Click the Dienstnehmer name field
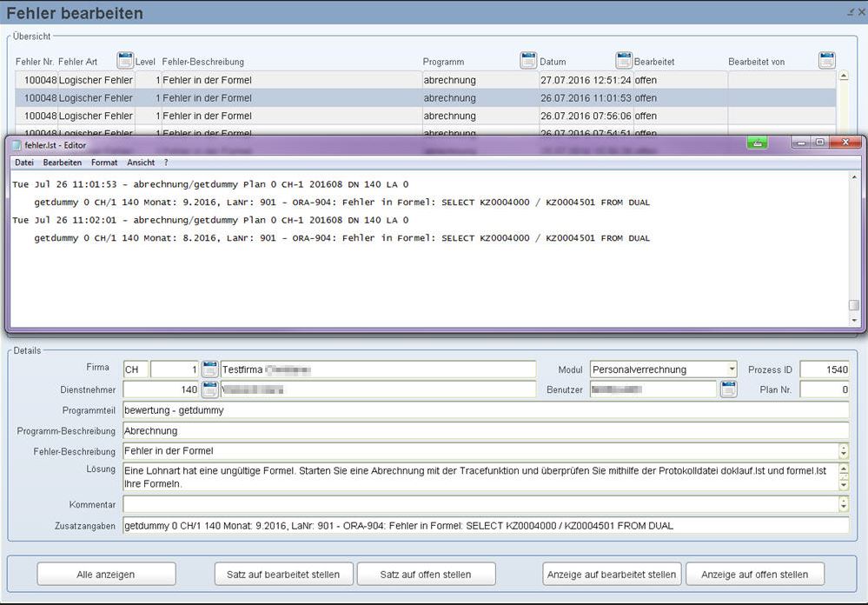This screenshot has width=868, height=605. click(378, 389)
